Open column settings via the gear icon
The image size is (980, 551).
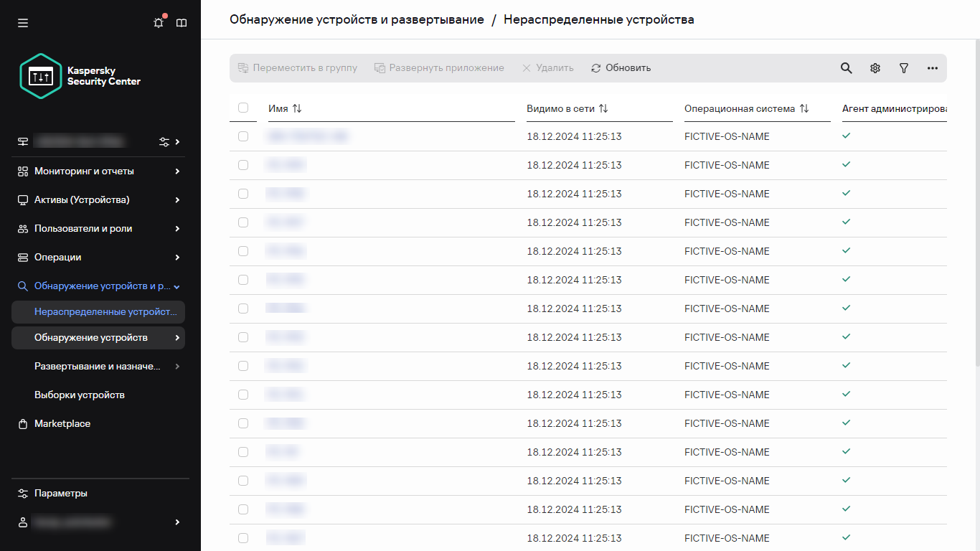tap(875, 67)
